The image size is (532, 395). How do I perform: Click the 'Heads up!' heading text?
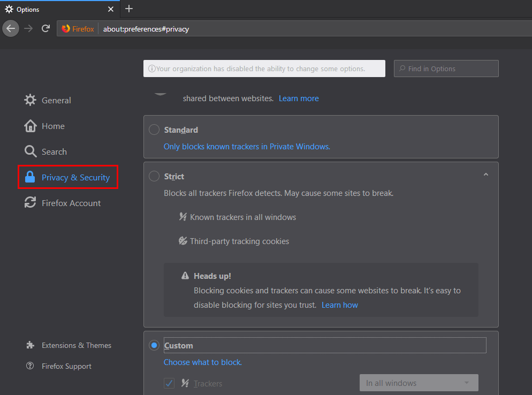click(212, 276)
